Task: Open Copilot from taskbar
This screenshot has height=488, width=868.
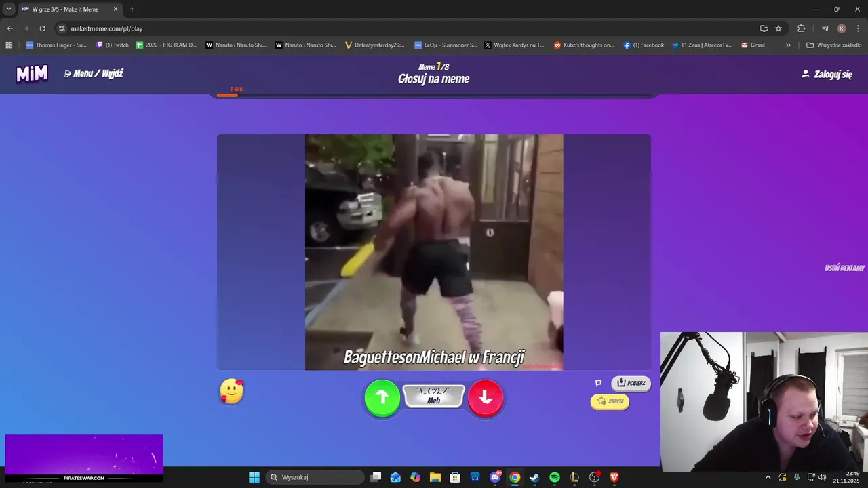Action: point(415,477)
